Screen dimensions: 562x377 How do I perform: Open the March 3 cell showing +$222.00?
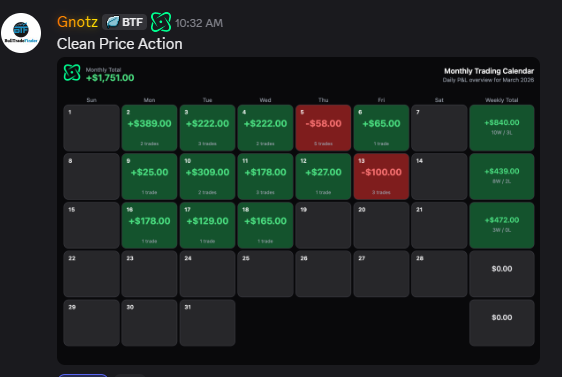pyautogui.click(x=208, y=128)
